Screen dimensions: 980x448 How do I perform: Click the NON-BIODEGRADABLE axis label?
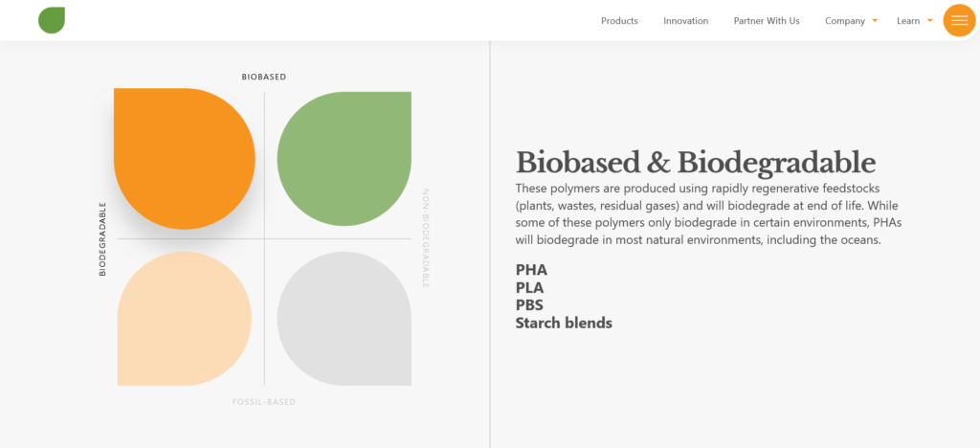click(x=426, y=238)
